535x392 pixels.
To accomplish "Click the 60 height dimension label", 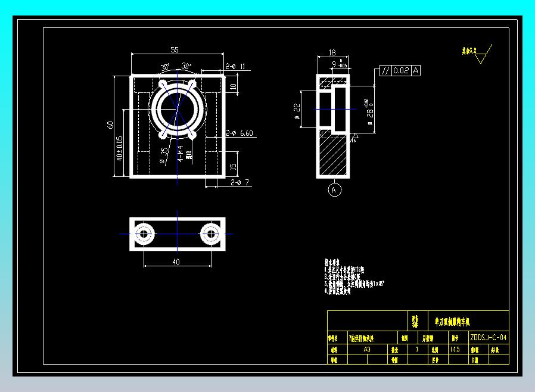I will 111,125.
